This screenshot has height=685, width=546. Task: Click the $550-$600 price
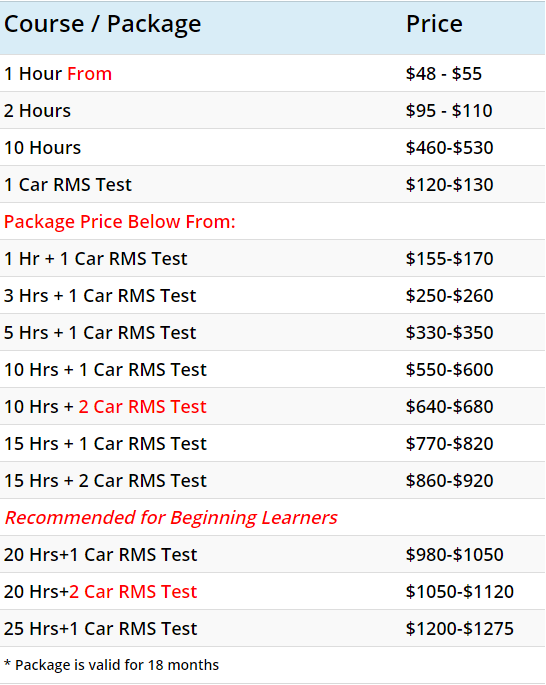tap(449, 370)
